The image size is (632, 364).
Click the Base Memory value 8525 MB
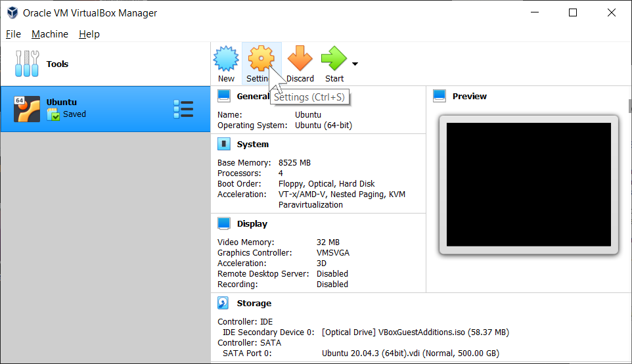pyautogui.click(x=294, y=163)
